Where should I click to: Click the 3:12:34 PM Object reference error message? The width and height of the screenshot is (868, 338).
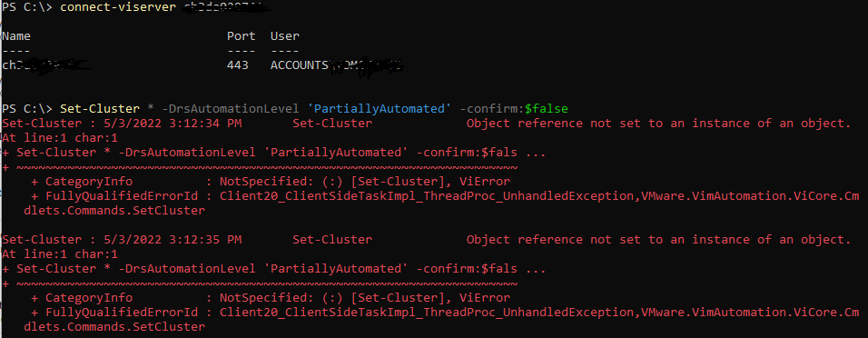[x=659, y=123]
